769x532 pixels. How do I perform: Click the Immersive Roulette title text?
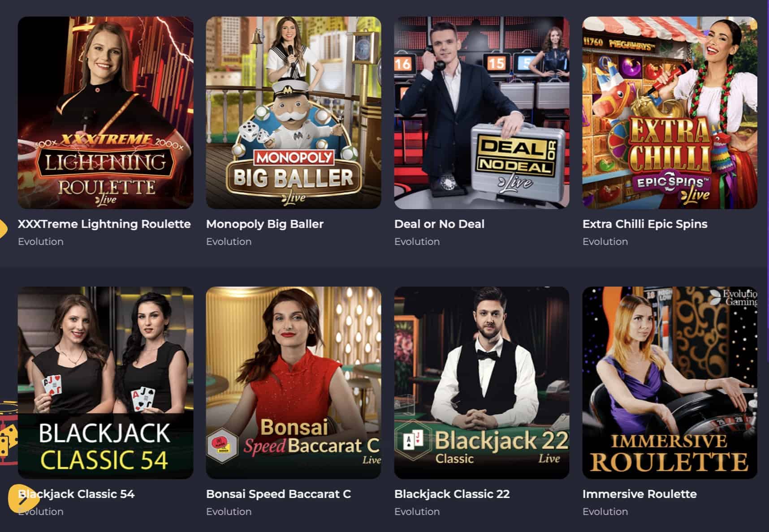[x=639, y=494]
